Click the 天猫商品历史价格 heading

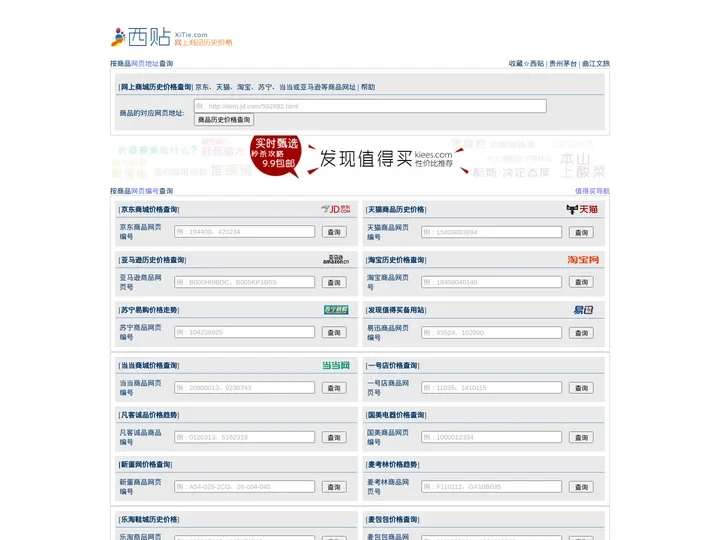[396, 209]
